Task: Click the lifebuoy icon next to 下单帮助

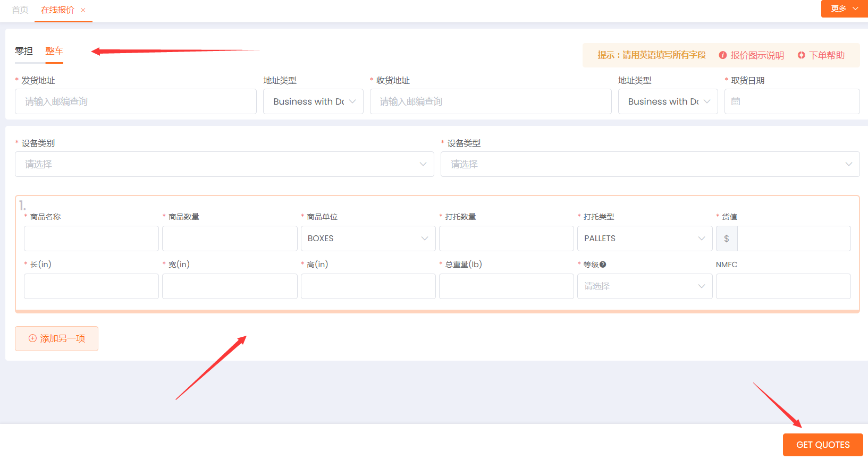Action: [801, 55]
